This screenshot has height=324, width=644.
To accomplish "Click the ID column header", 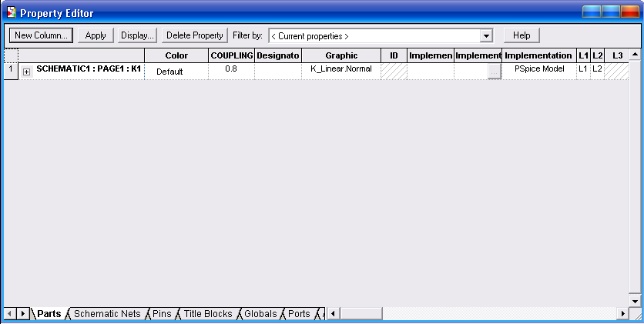I will click(394, 55).
